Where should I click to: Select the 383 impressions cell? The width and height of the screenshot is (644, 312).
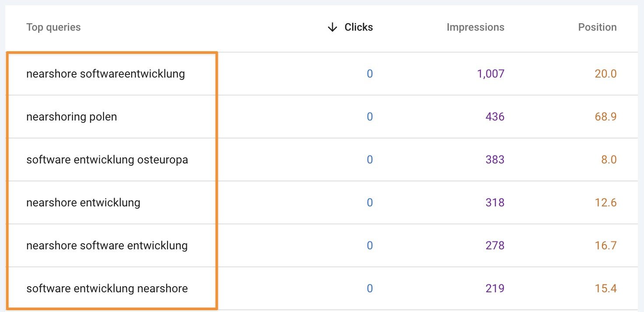[495, 160]
